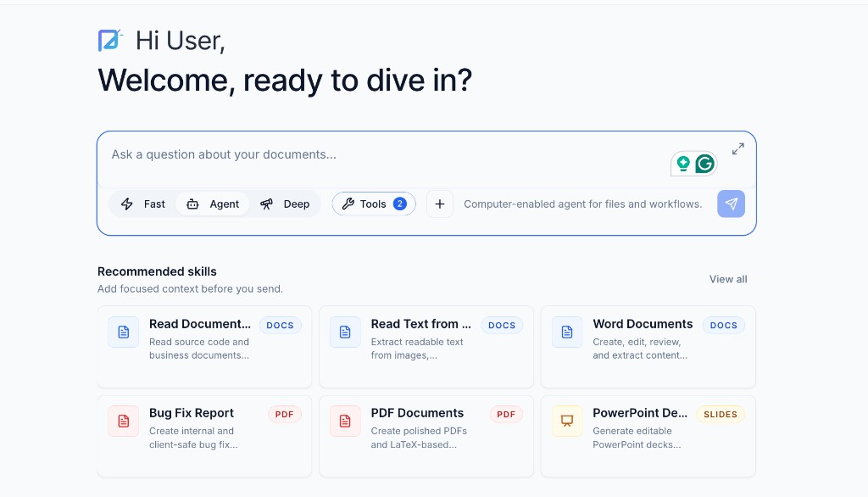The height and width of the screenshot is (497, 868).
Task: Click 'Create internal and client-safe bug fix...' description
Action: pos(193,438)
